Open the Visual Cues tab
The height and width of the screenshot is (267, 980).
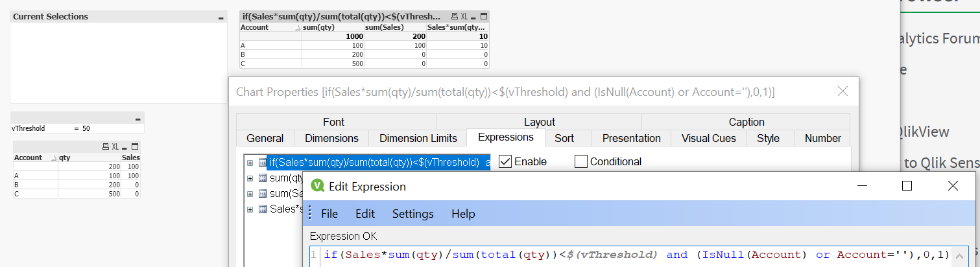click(709, 138)
